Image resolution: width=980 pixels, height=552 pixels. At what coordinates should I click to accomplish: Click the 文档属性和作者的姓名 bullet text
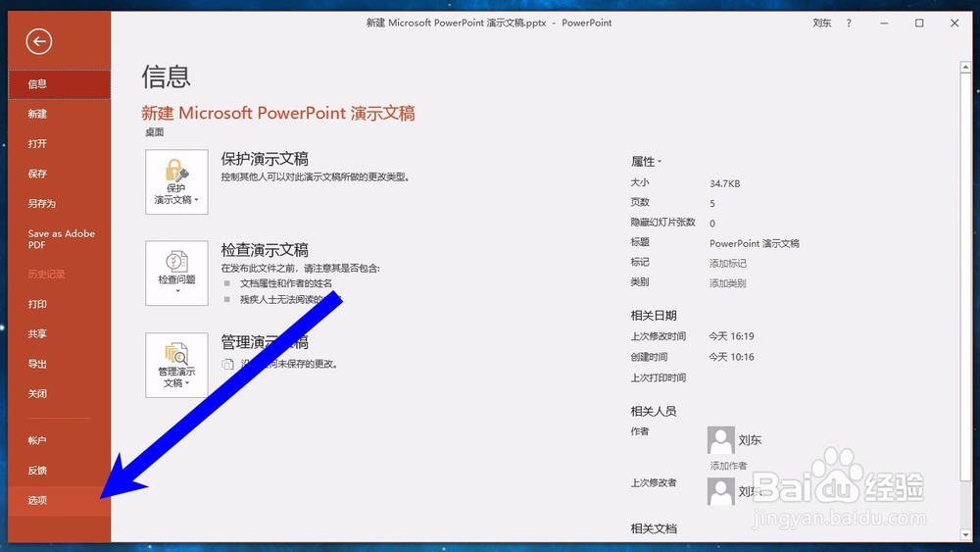[x=286, y=283]
